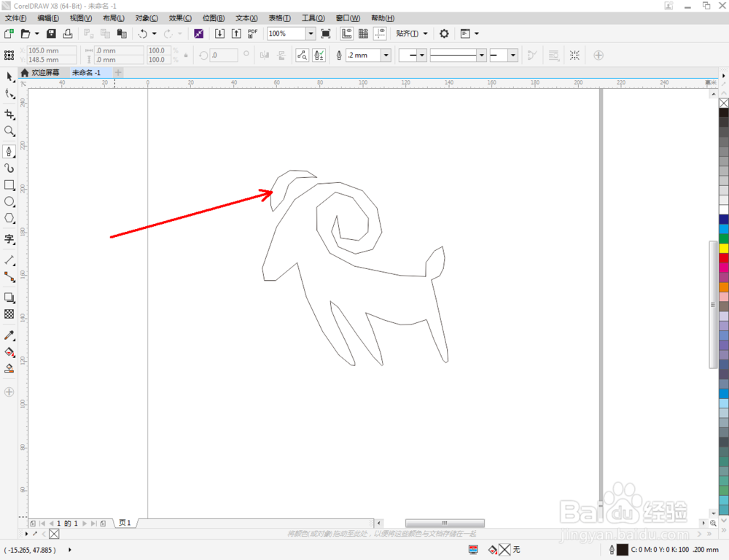Viewport: 729px width, 560px height.
Task: Click the 页1 page tab
Action: coord(125,523)
